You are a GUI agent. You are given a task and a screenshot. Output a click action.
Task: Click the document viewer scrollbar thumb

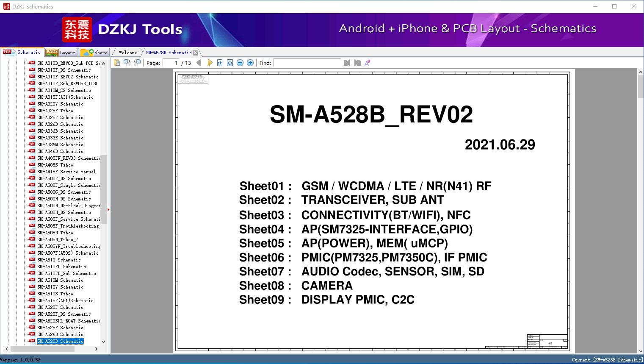(641, 88)
